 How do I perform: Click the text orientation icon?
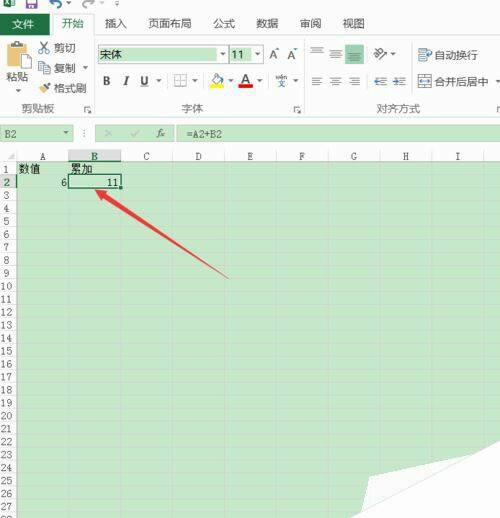click(380, 53)
